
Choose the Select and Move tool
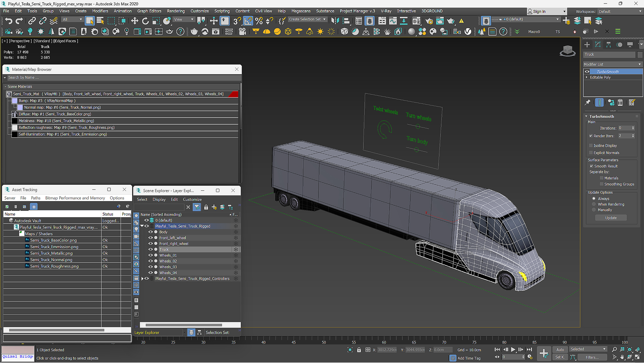135,21
